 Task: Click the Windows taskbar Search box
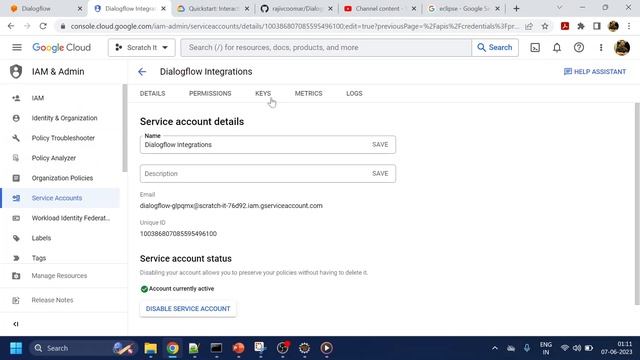point(83,348)
